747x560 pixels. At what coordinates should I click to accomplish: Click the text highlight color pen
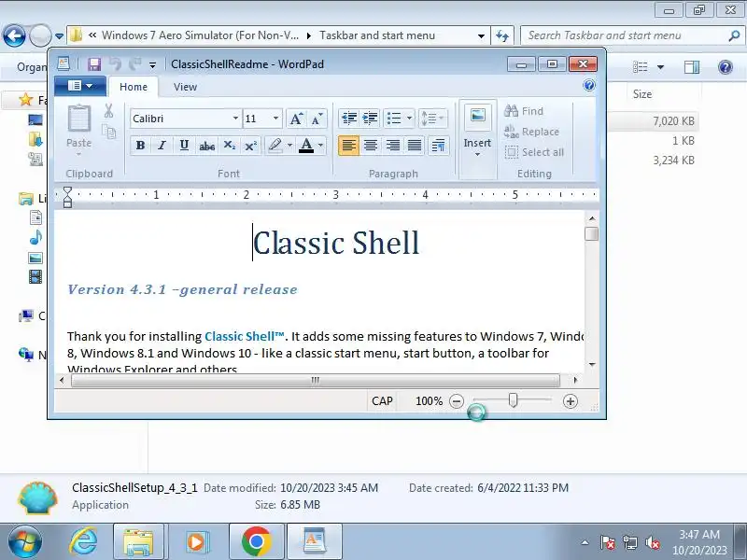(275, 146)
